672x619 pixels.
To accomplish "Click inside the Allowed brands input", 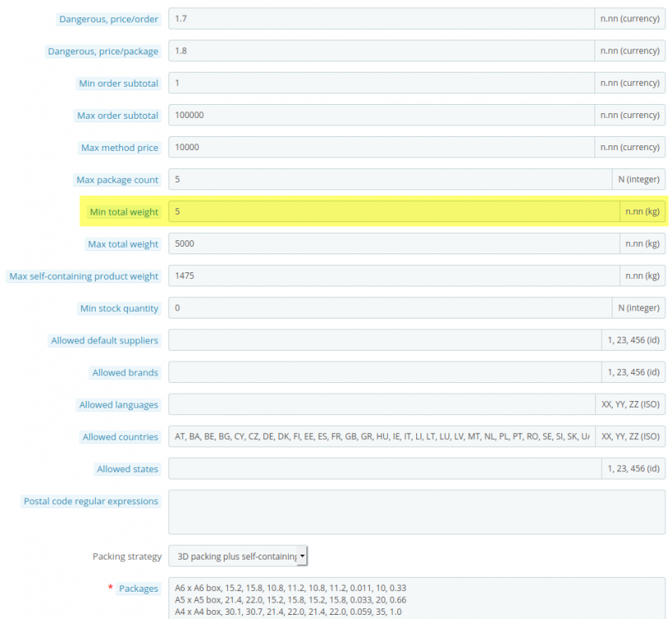I will click(x=371, y=372).
